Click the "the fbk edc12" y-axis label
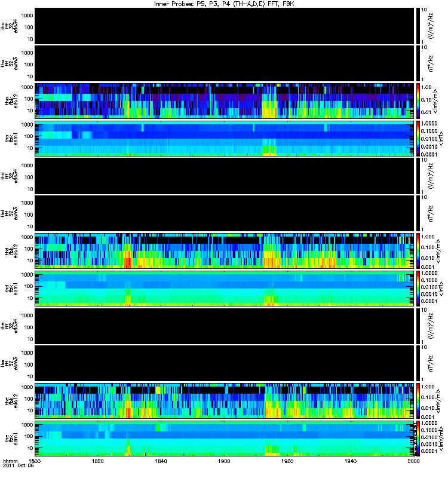 tap(12, 401)
